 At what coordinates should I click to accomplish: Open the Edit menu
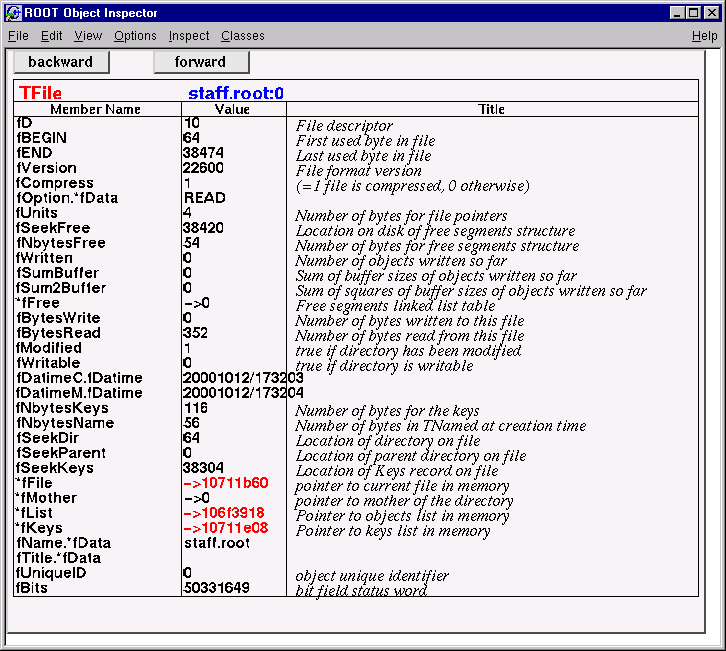(x=52, y=36)
